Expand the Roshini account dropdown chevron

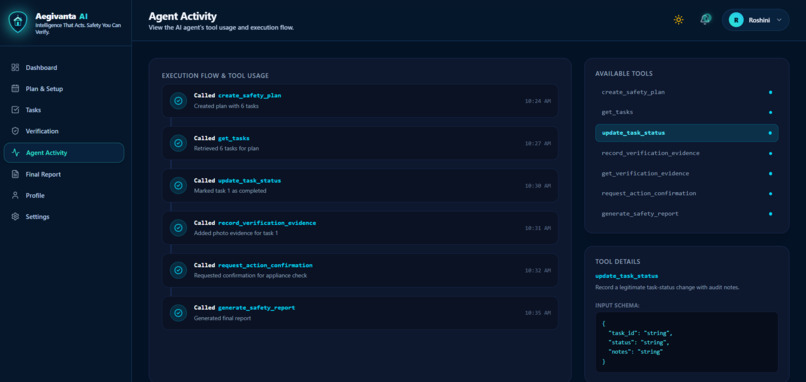779,20
